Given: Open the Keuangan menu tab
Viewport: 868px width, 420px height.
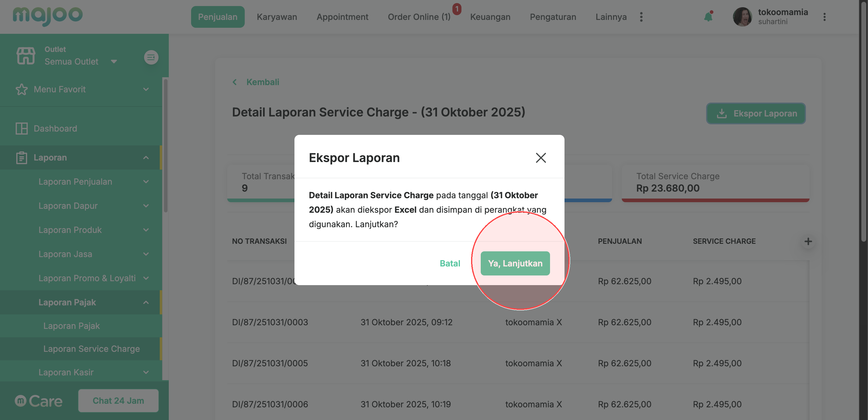Looking at the screenshot, I should tap(490, 17).
